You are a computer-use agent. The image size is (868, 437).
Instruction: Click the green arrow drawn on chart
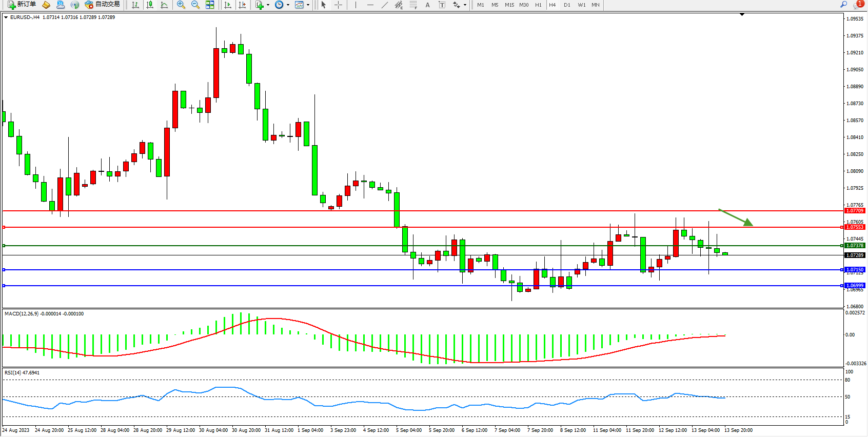(x=736, y=217)
